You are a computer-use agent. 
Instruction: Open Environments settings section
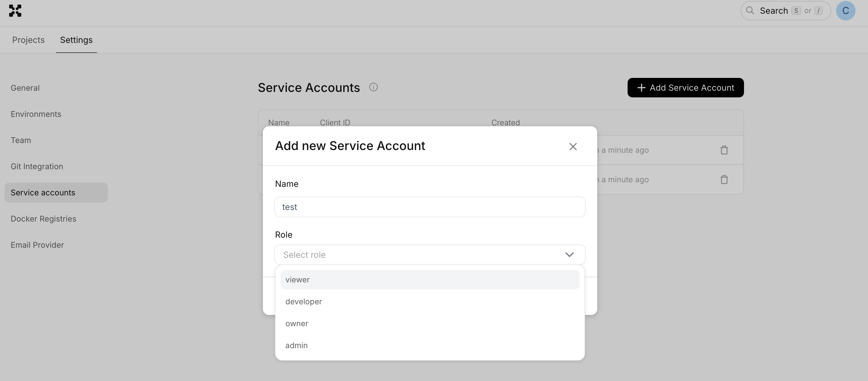[x=36, y=114]
